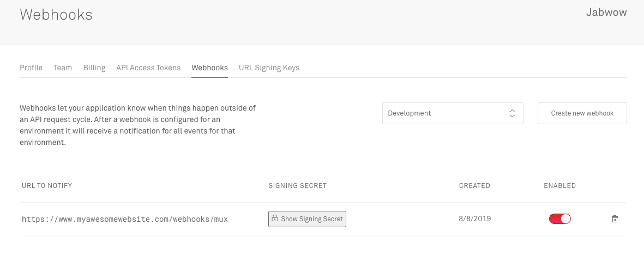The height and width of the screenshot is (261, 644).
Task: Click the myawesomewebsite.com webhook URL
Action: [125, 219]
